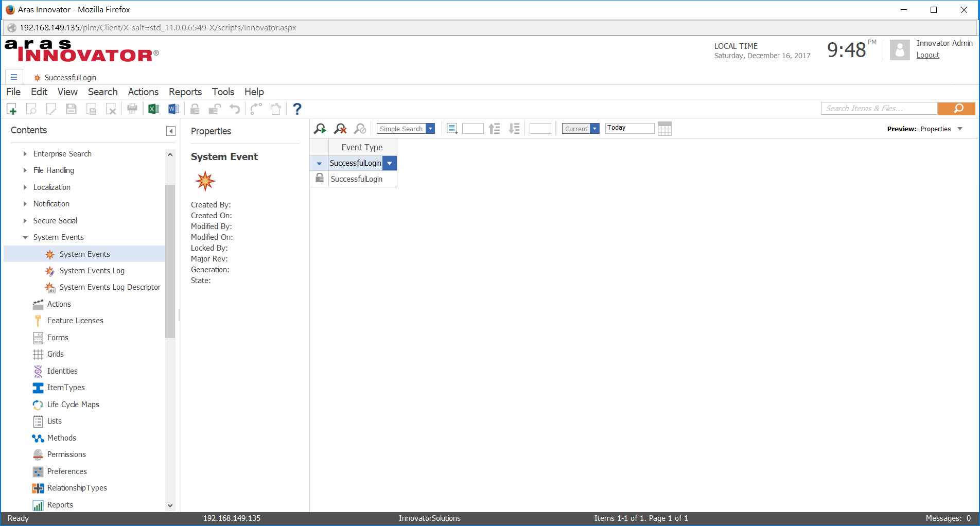Open the Actions menu

[x=143, y=92]
